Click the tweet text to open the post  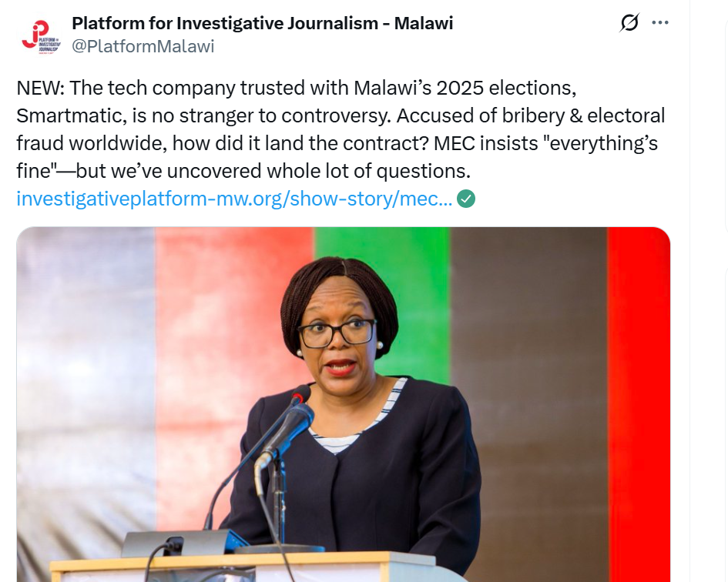pos(339,127)
